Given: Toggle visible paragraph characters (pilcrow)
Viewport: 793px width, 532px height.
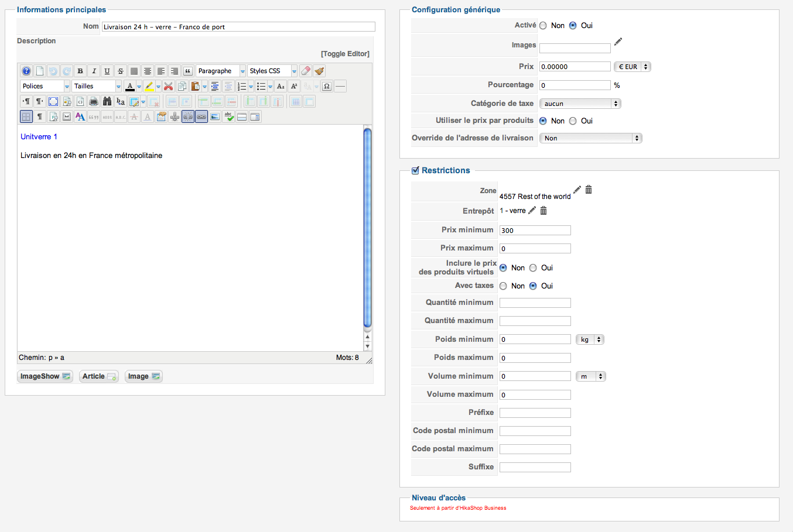Looking at the screenshot, I should click(40, 116).
